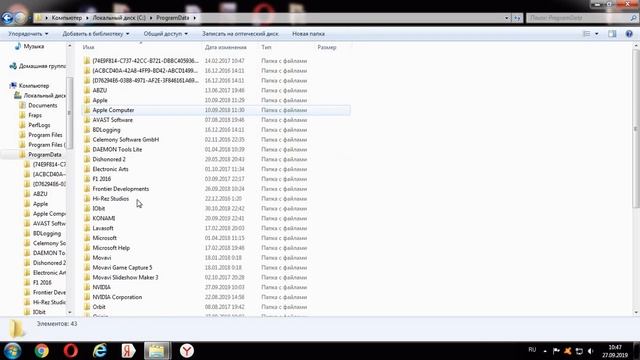Open Добавить в библиотеку dropdown

click(x=96, y=34)
